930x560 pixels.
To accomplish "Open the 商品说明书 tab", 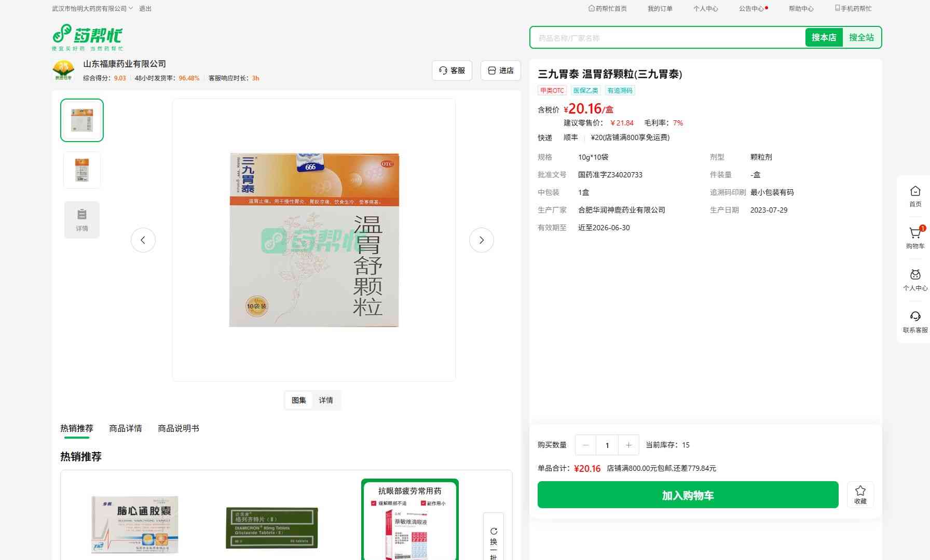I will pyautogui.click(x=178, y=428).
